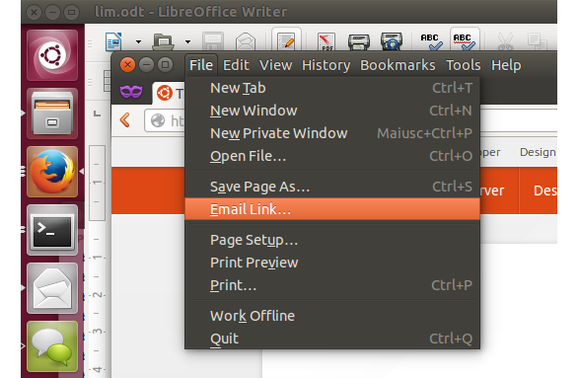Image resolution: width=580 pixels, height=378 pixels.
Task: Click Design link on Ubuntu page
Action: 537,152
